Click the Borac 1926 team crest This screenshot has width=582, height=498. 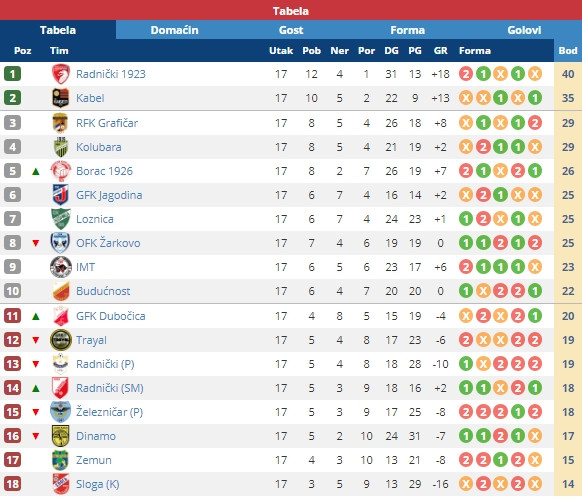tap(61, 171)
